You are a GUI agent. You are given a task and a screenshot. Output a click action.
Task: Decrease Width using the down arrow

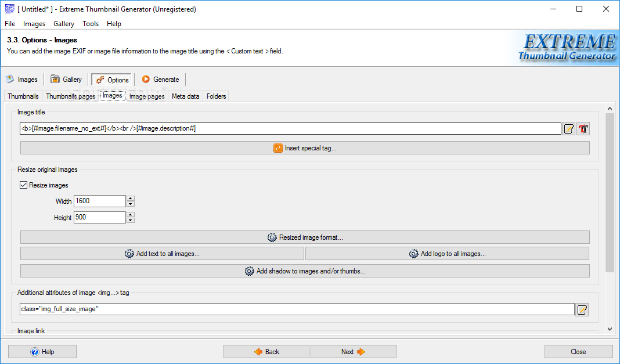(x=131, y=204)
